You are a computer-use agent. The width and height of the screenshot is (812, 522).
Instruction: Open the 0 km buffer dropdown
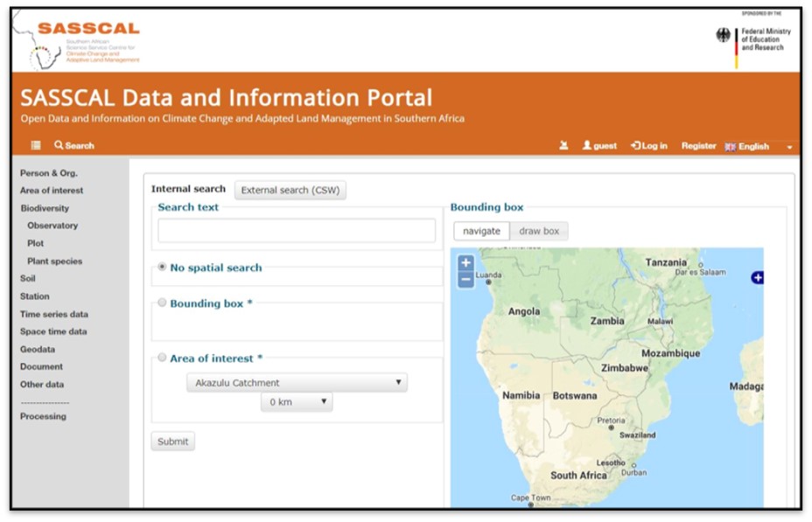297,402
